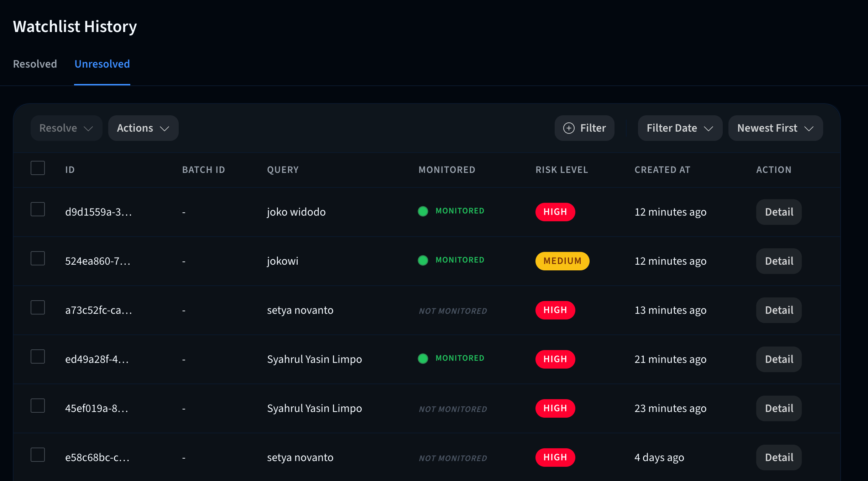Select the checkbox for row d9d1559a-3
Screen dimensions: 868x481
38,209
